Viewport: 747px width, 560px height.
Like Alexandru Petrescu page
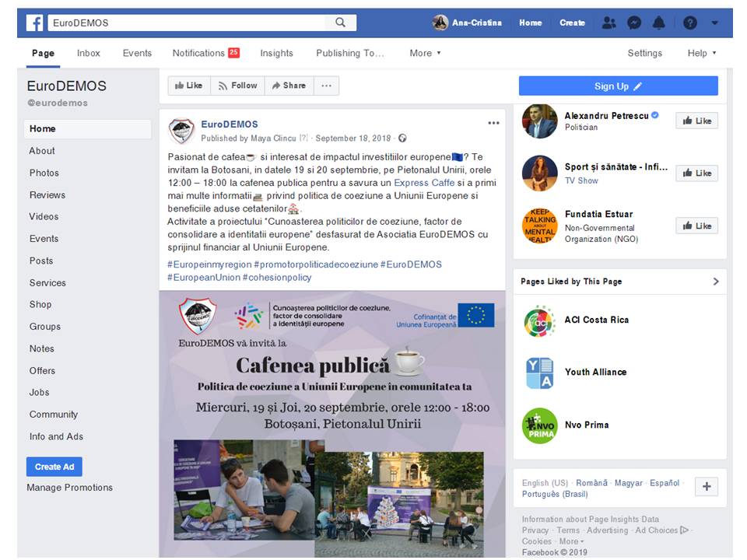pos(697,121)
